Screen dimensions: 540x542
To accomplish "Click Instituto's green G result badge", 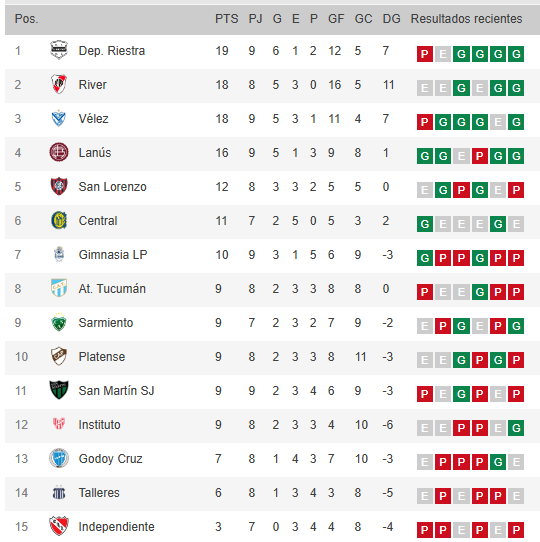I will tap(516, 428).
